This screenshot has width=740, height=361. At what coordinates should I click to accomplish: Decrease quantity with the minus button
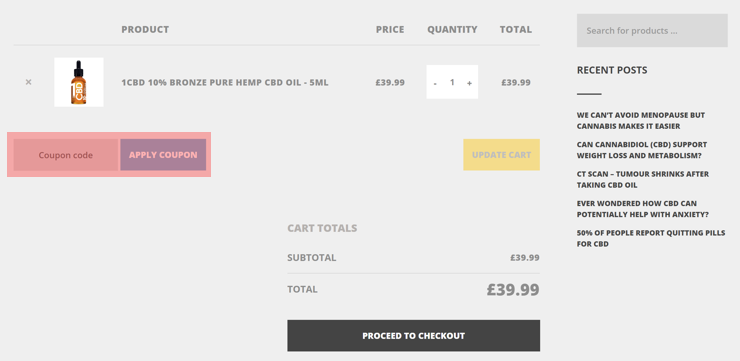pos(435,83)
